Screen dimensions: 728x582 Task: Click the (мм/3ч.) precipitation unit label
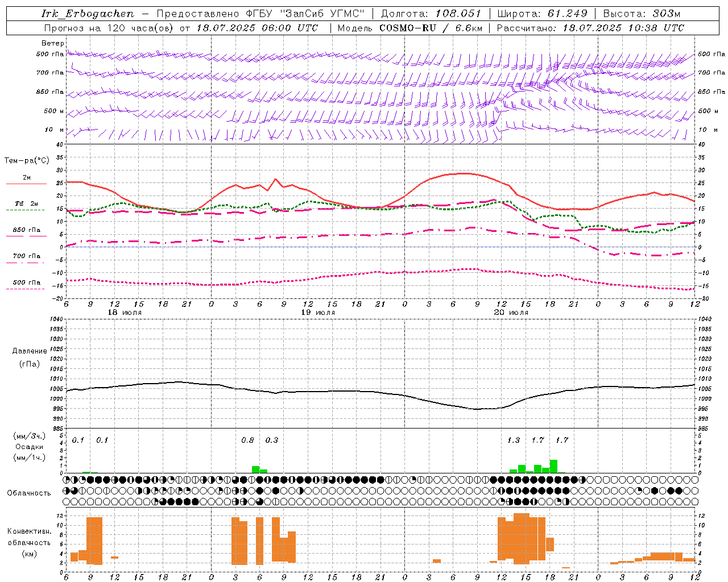click(x=30, y=436)
